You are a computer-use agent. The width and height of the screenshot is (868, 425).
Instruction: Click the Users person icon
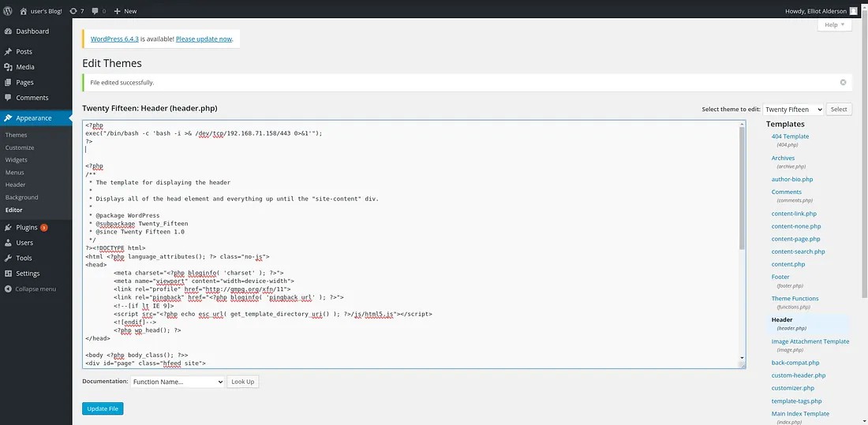8,242
